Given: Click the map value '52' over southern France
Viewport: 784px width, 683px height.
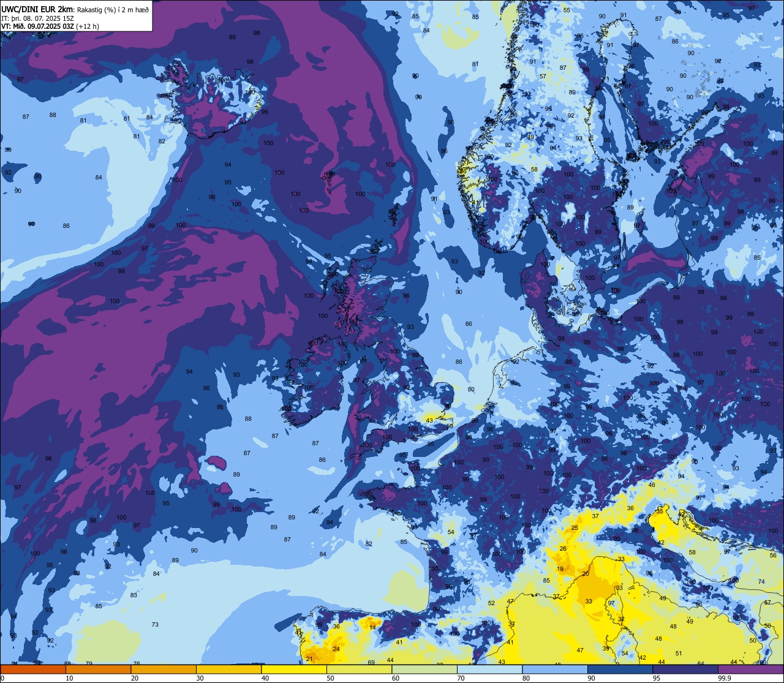Looking at the screenshot, I should click(x=491, y=603).
